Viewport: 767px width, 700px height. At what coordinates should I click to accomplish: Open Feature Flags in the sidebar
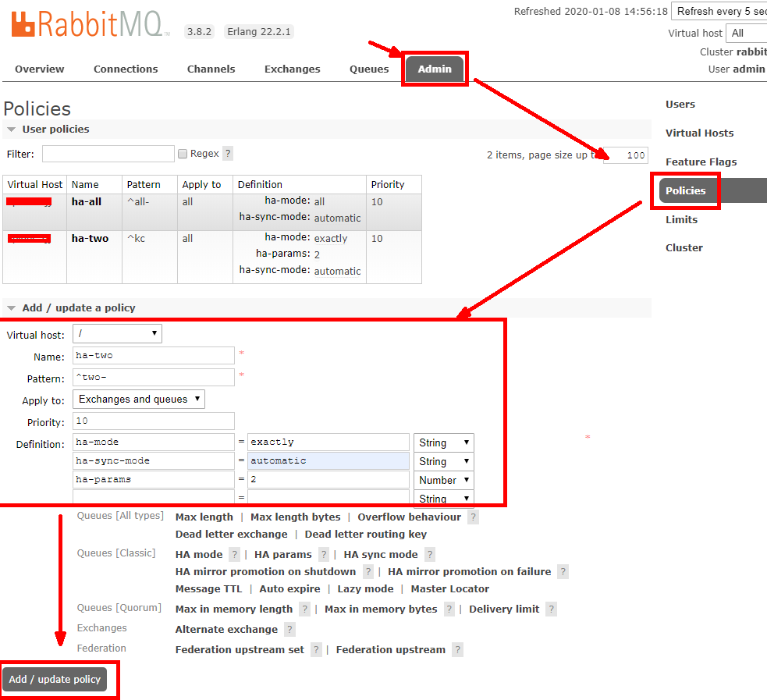701,162
